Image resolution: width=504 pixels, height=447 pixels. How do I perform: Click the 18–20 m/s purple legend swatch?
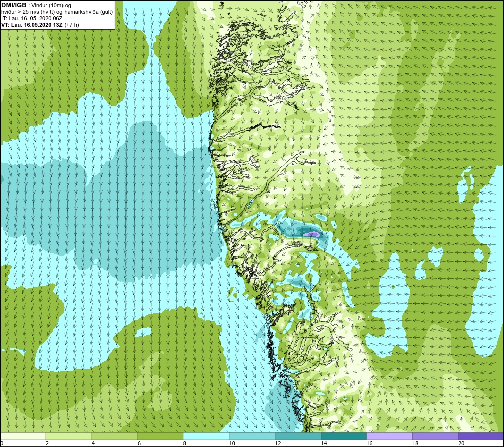(x=435, y=436)
